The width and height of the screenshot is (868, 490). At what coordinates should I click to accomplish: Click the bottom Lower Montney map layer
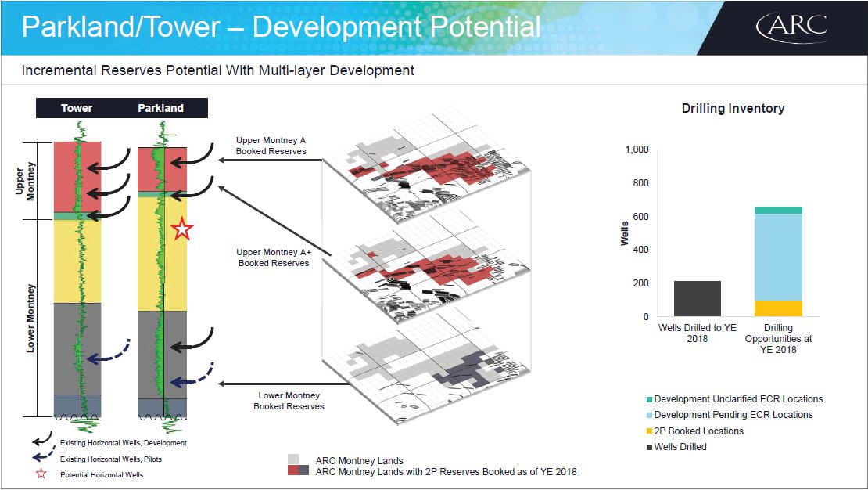click(x=426, y=366)
